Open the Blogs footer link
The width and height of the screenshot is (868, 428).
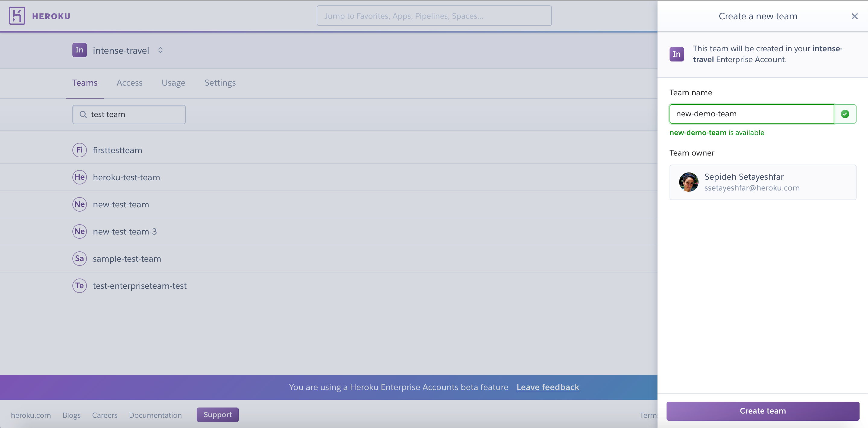71,415
